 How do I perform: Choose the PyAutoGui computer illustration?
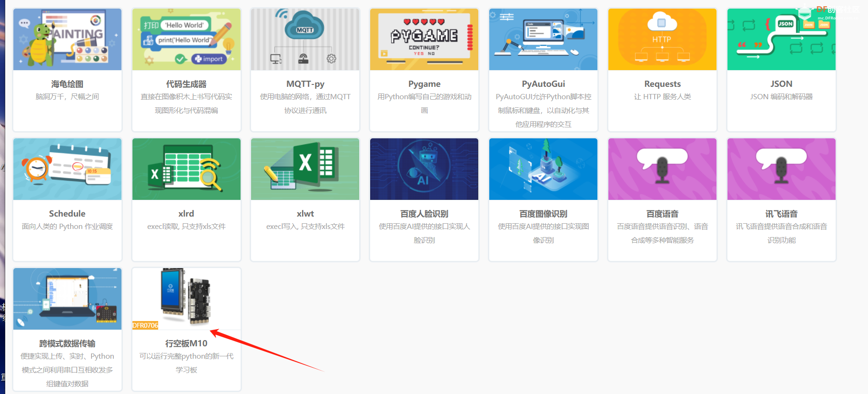(x=543, y=39)
